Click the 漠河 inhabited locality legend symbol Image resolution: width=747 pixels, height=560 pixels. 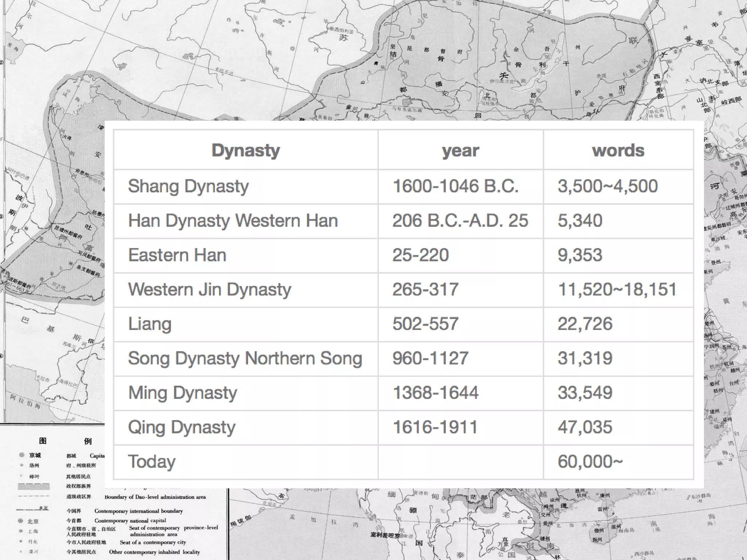pos(21,552)
